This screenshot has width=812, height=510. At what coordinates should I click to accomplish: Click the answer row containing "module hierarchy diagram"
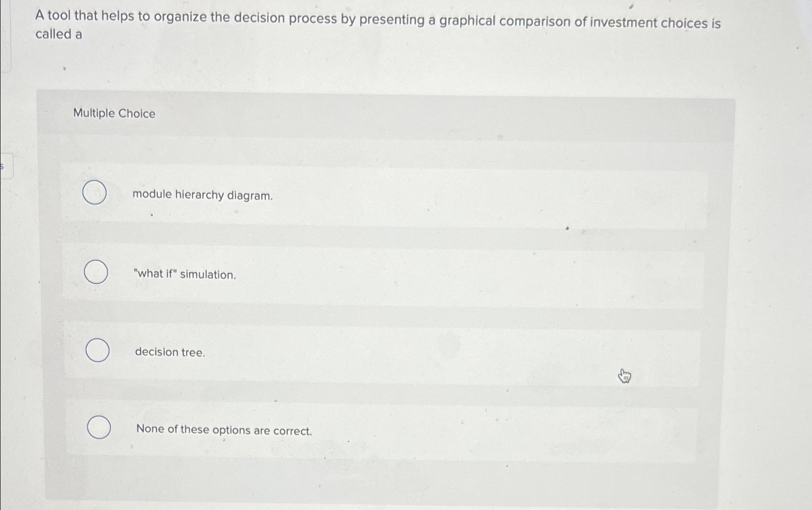[x=382, y=194]
